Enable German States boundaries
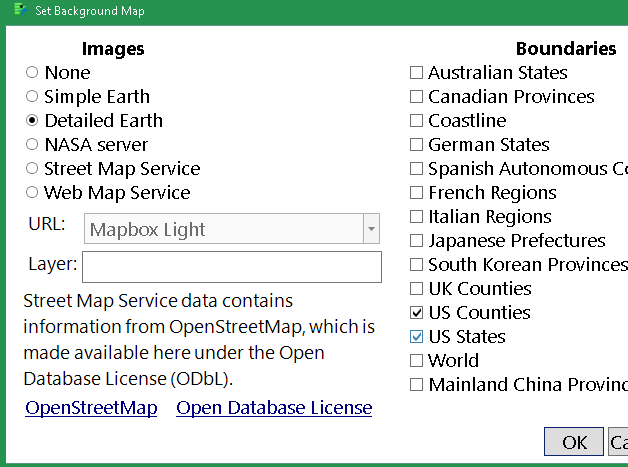628x467 pixels. [x=416, y=145]
